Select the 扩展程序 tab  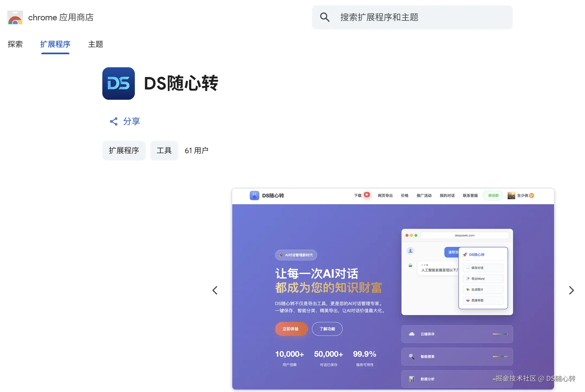(x=55, y=44)
